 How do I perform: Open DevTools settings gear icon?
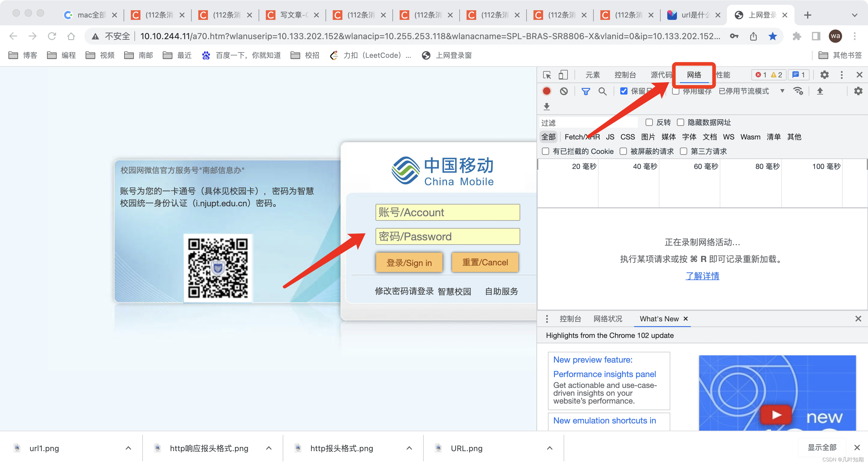[824, 75]
